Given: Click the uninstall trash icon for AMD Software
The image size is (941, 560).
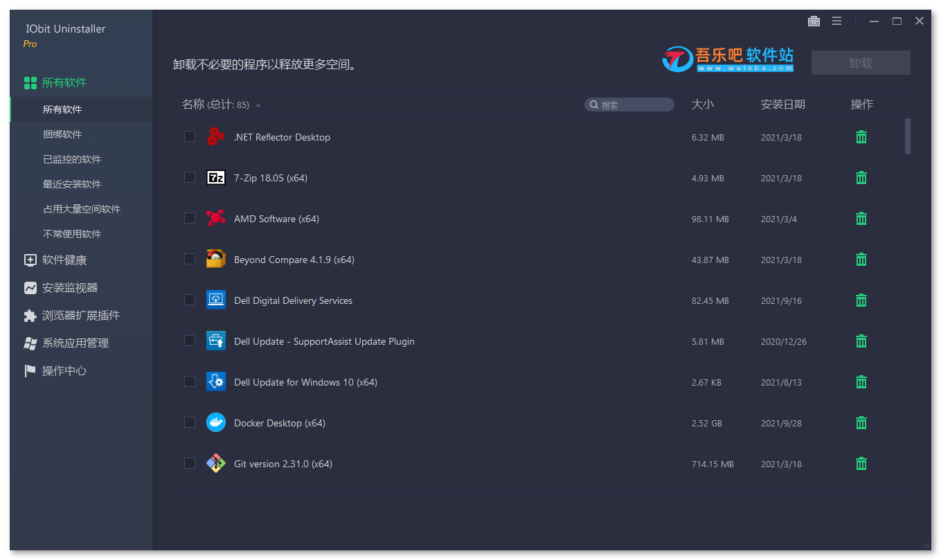Looking at the screenshot, I should pyautogui.click(x=861, y=219).
